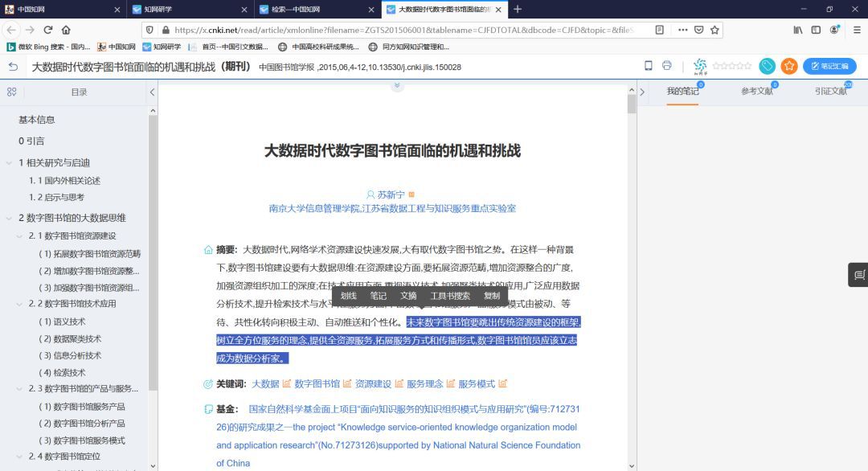Click the grid icon beside 目录
868x471 pixels.
(12, 92)
